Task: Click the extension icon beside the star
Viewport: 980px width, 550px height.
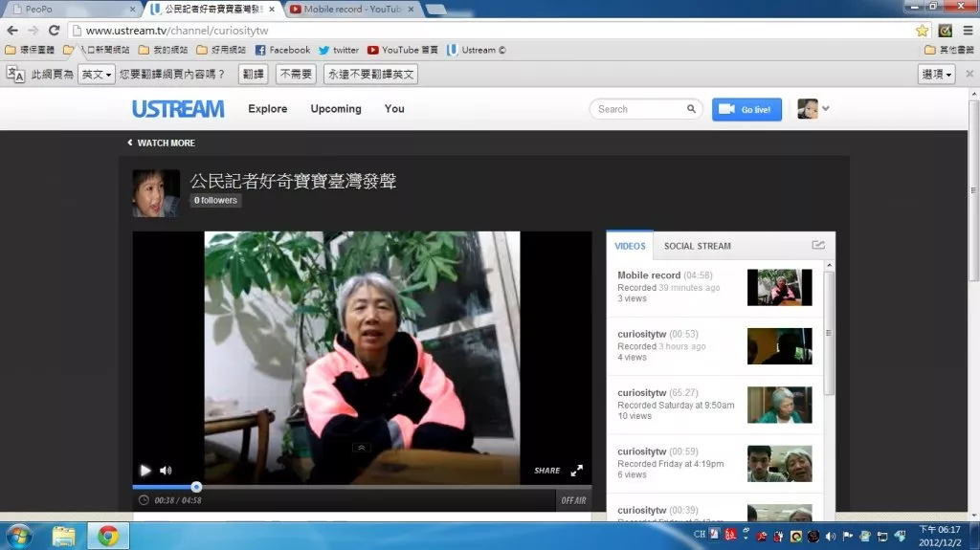Action: (945, 30)
